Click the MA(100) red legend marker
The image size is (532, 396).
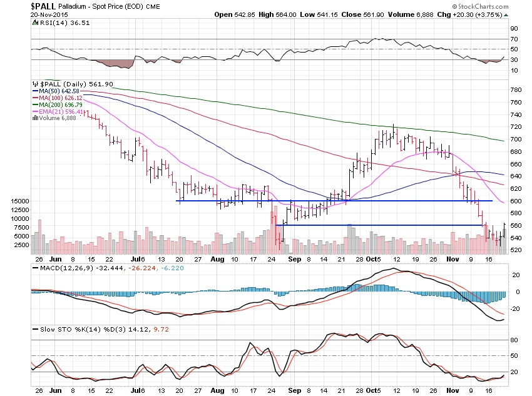click(36, 98)
